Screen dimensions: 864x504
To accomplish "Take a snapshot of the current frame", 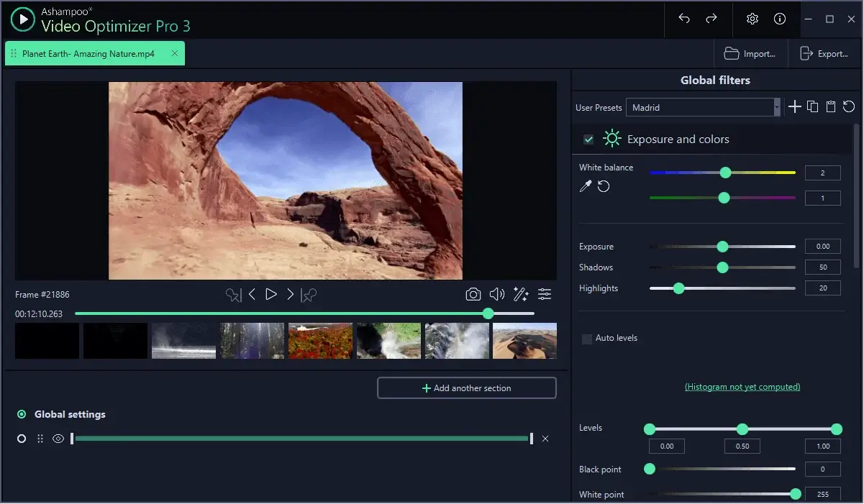I will tap(473, 294).
